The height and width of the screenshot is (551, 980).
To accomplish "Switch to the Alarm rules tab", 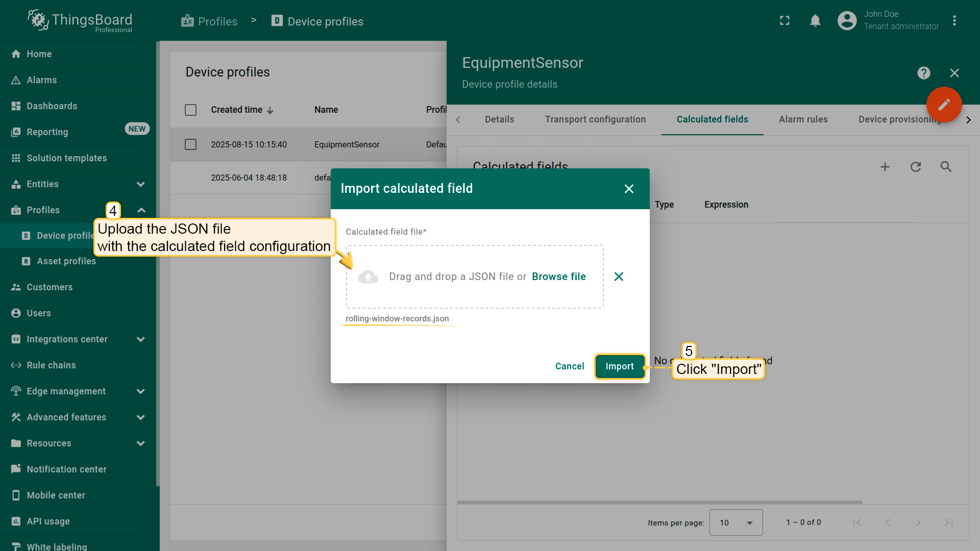I will tap(803, 119).
